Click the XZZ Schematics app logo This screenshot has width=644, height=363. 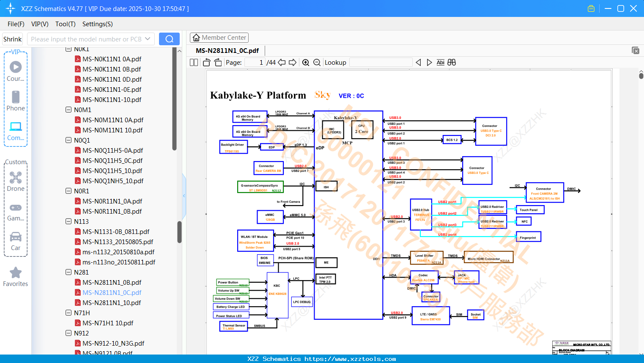tap(10, 8)
